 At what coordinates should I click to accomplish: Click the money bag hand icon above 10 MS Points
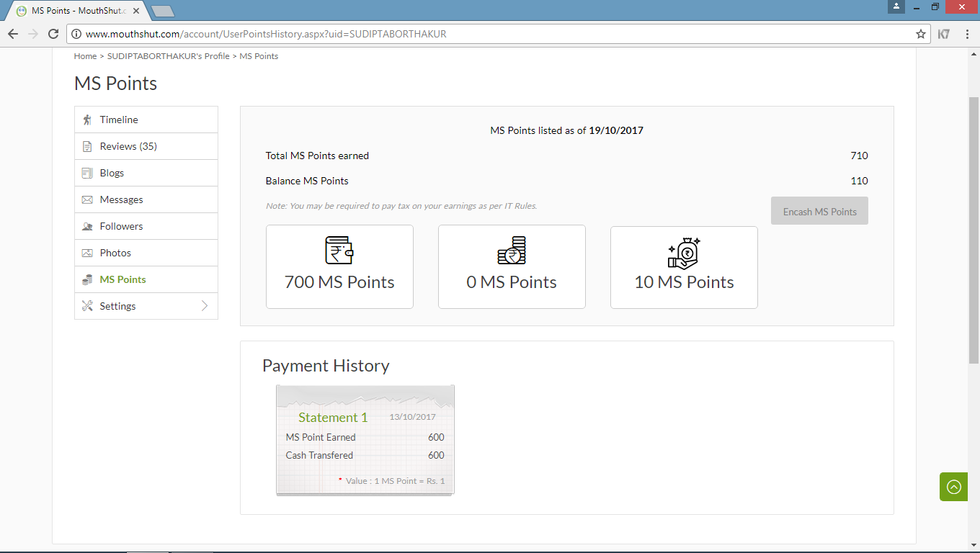point(684,253)
